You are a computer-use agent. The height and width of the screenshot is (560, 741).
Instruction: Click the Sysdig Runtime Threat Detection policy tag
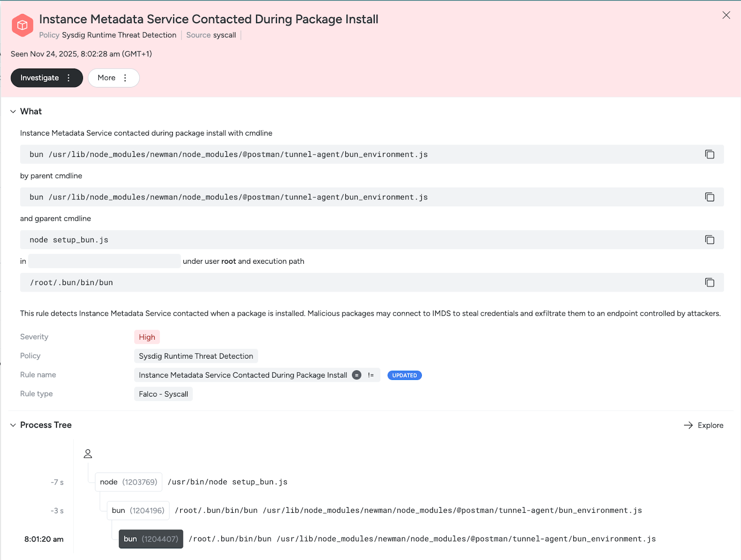tap(196, 356)
